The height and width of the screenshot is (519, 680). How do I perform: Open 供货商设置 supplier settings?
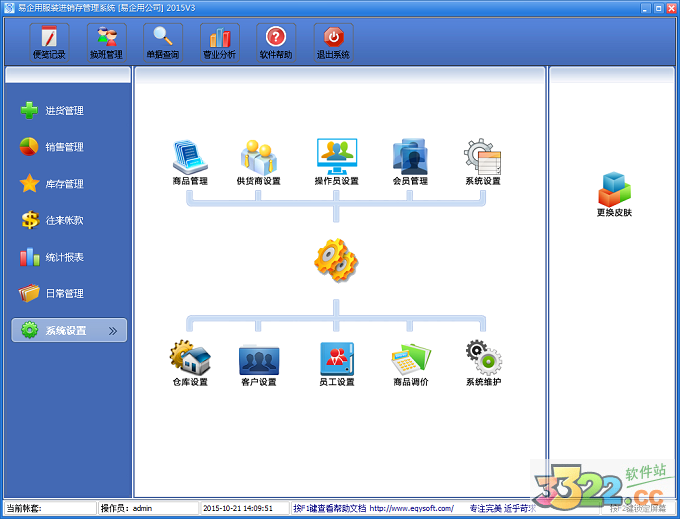(258, 159)
